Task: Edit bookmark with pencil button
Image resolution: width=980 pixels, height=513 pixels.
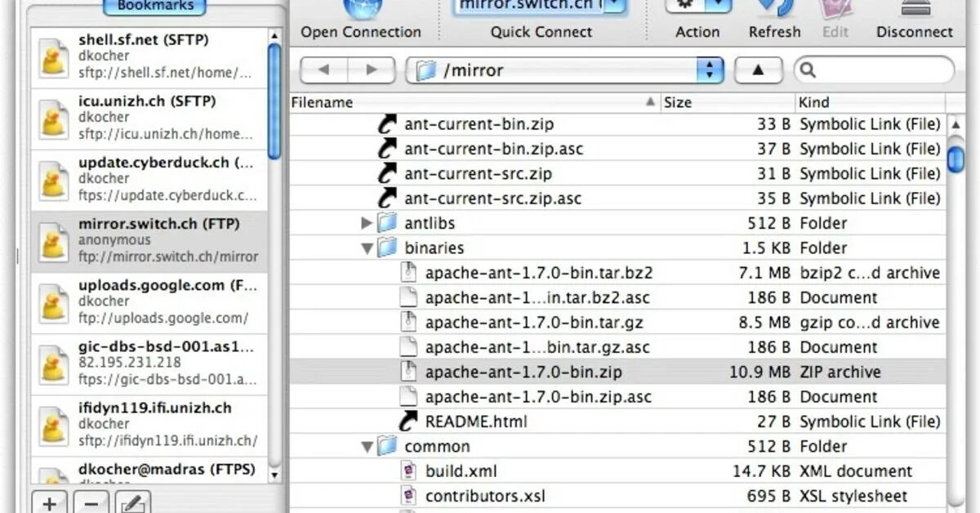Action: pos(133,502)
